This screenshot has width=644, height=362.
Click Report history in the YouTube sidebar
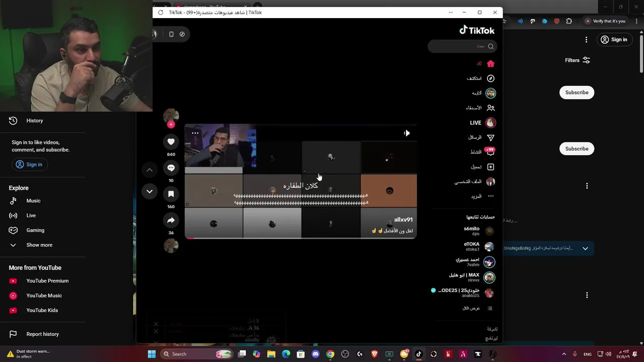(43, 334)
